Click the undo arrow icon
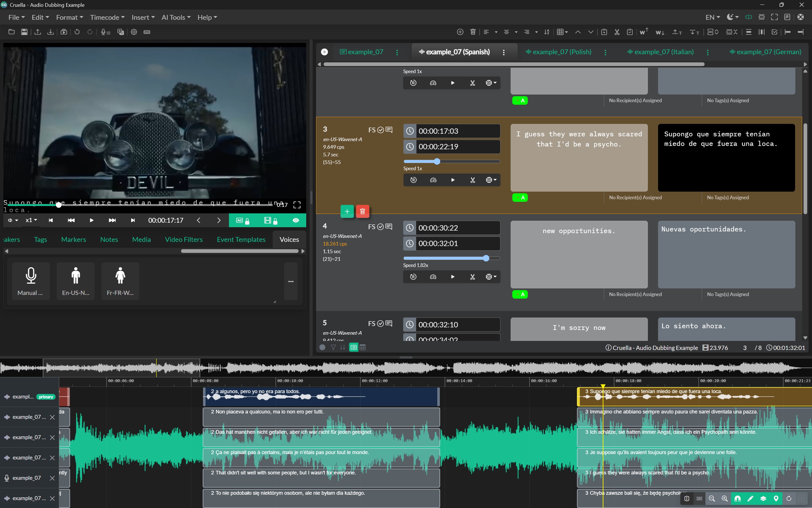Image resolution: width=812 pixels, height=508 pixels. click(x=77, y=32)
